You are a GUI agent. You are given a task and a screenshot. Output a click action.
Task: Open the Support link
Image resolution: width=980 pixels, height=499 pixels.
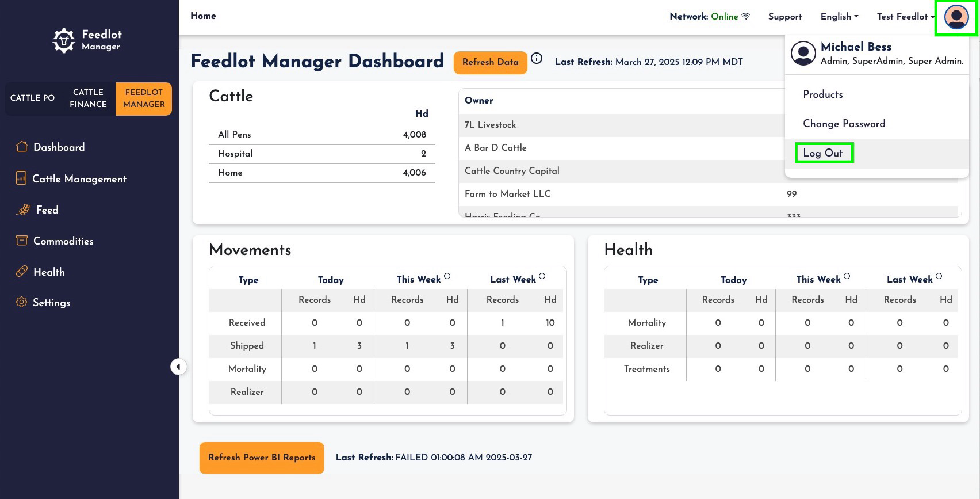pos(785,17)
